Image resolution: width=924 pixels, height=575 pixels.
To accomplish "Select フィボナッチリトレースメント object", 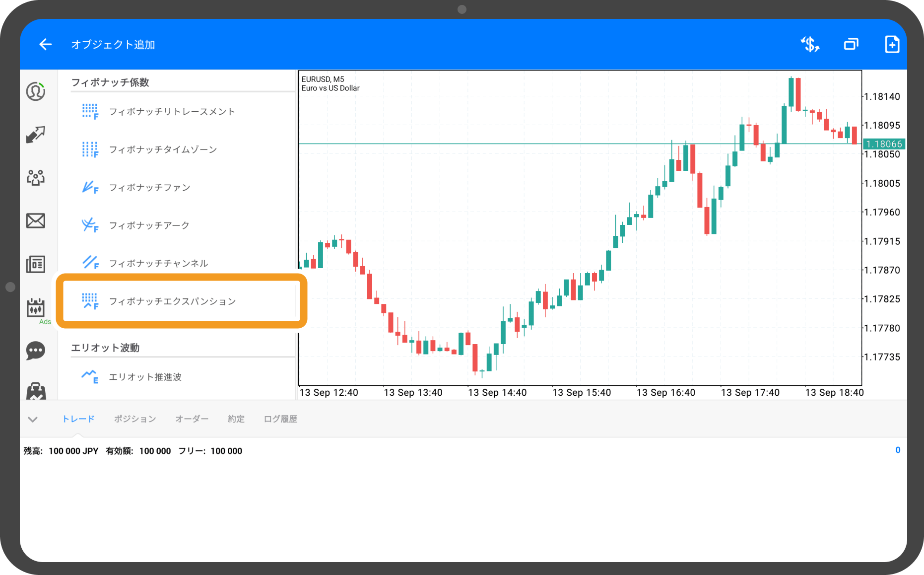I will tap(172, 112).
